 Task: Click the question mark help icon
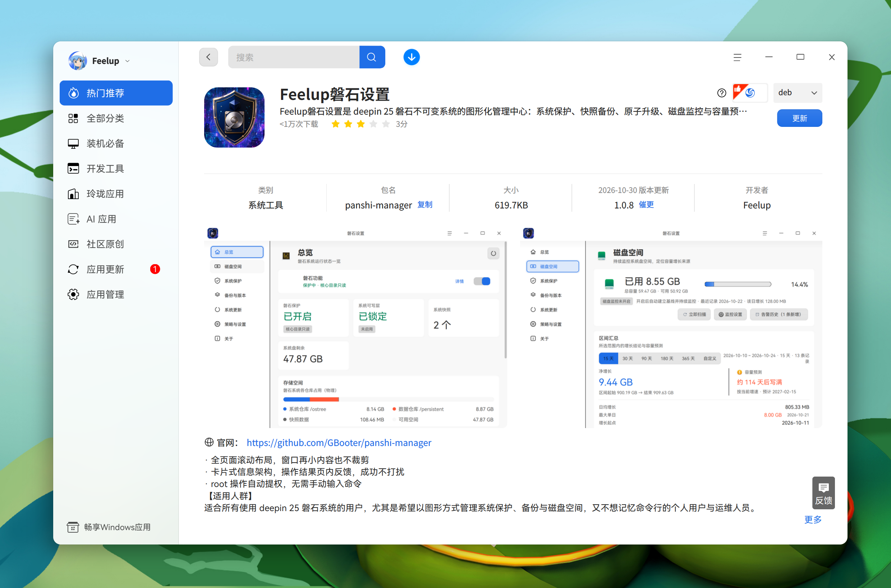point(721,93)
